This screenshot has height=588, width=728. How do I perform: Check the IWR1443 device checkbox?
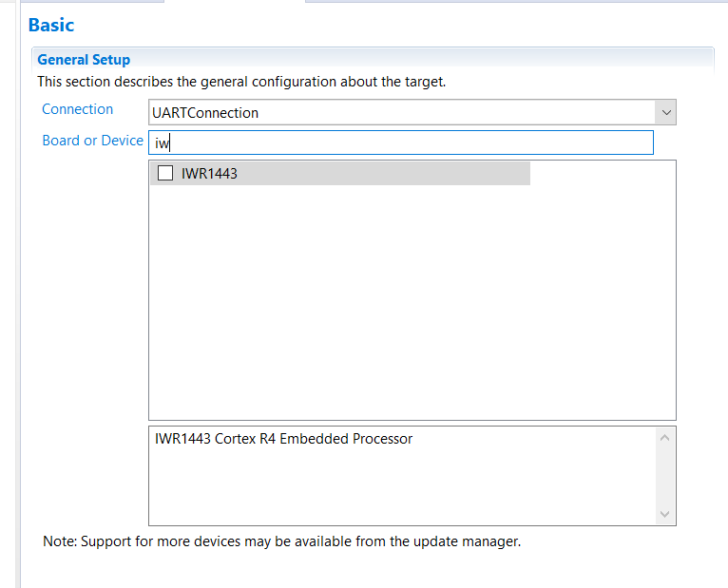point(165,173)
